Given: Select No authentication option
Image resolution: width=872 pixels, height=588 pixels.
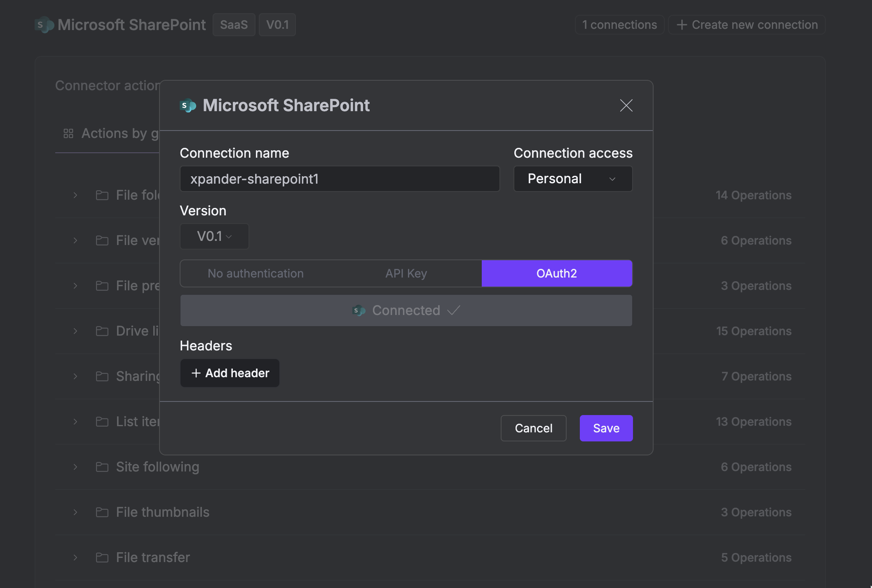Looking at the screenshot, I should pos(256,273).
